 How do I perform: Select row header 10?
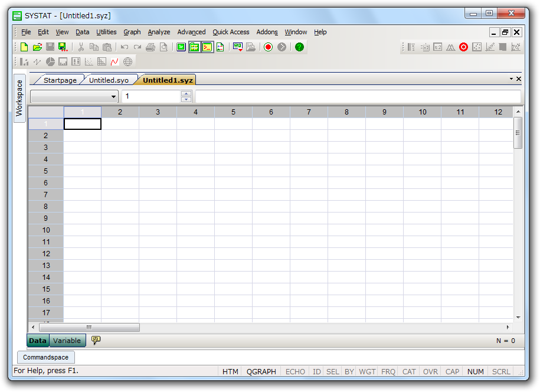pos(46,230)
